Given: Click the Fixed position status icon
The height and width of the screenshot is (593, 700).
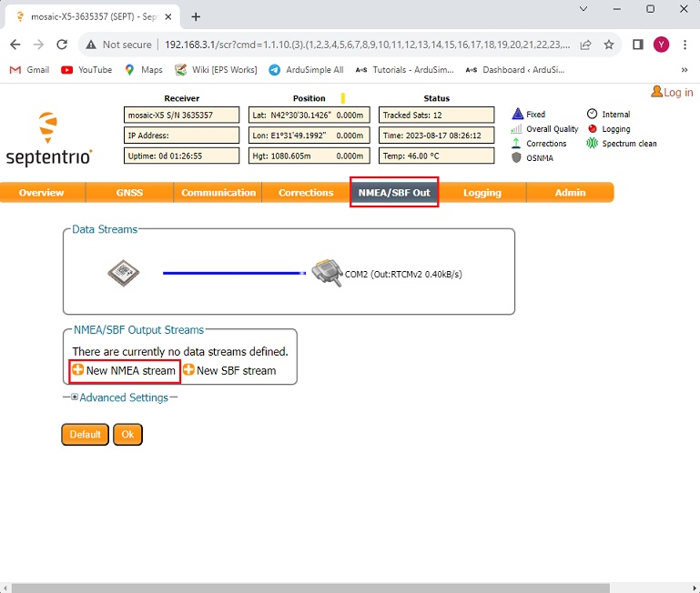Looking at the screenshot, I should (x=517, y=115).
